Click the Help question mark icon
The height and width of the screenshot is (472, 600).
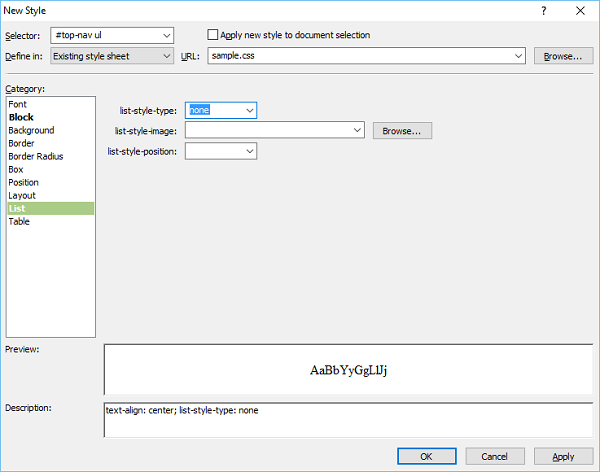click(543, 11)
